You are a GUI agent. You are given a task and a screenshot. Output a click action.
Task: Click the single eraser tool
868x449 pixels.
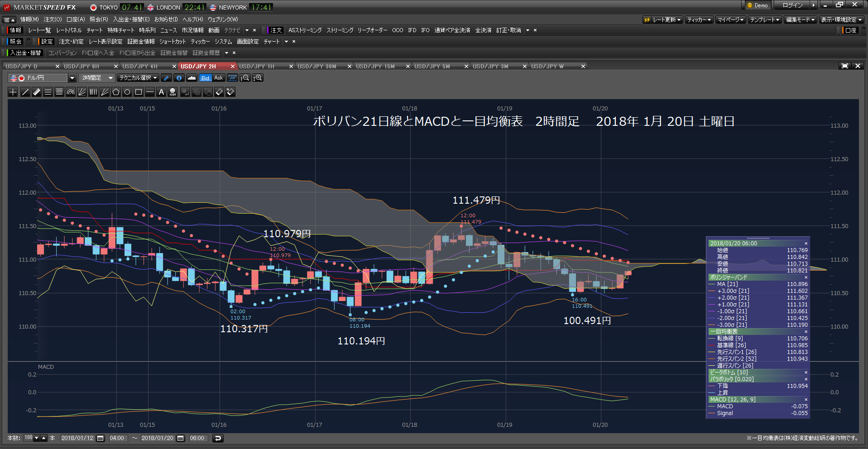point(219,92)
